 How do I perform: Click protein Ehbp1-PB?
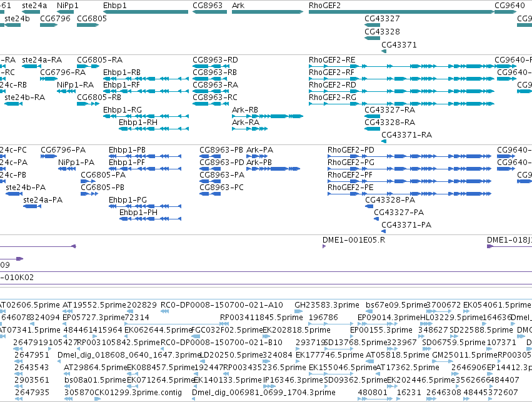click(x=145, y=156)
